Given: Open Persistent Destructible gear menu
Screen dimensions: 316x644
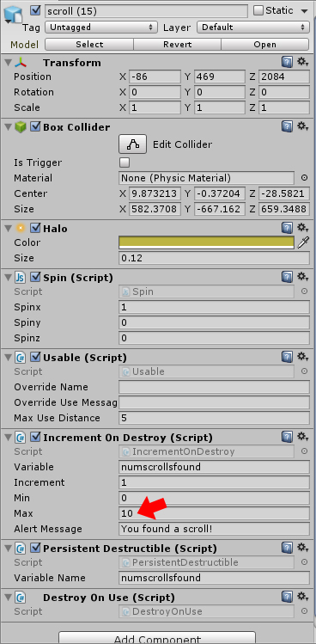Looking at the screenshot, I should pyautogui.click(x=303, y=549).
